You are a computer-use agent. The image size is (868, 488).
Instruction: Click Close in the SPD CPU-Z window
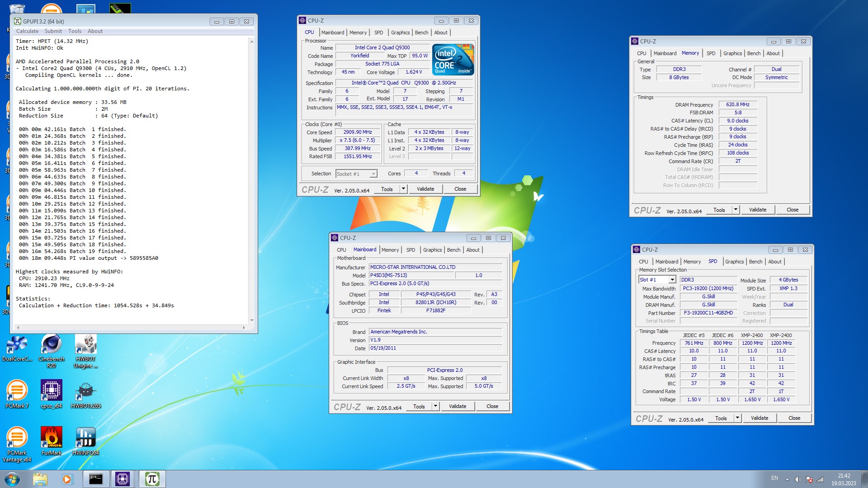[x=794, y=418]
